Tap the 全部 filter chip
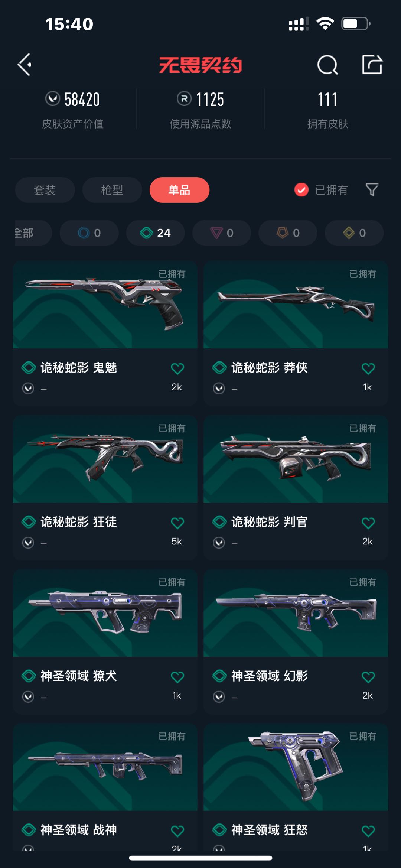401x868 pixels. (33, 233)
